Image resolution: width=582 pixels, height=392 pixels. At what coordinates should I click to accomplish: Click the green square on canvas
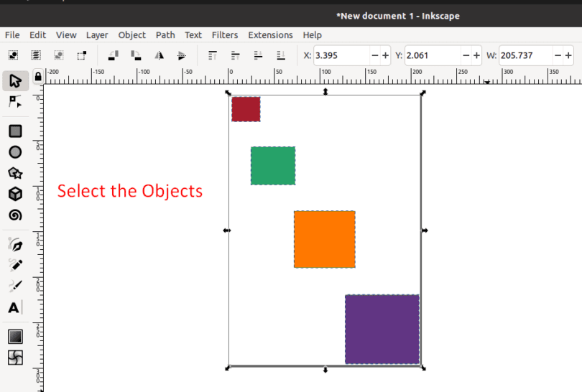click(x=273, y=165)
